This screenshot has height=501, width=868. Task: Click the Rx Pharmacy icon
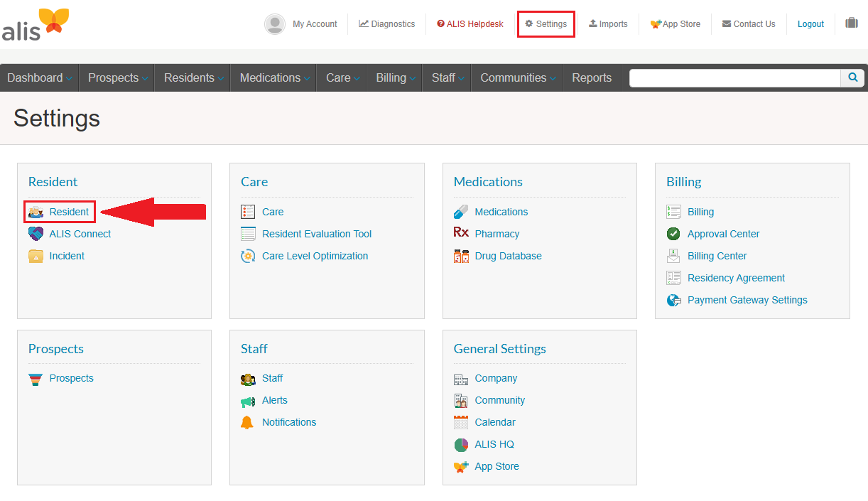pyautogui.click(x=461, y=232)
